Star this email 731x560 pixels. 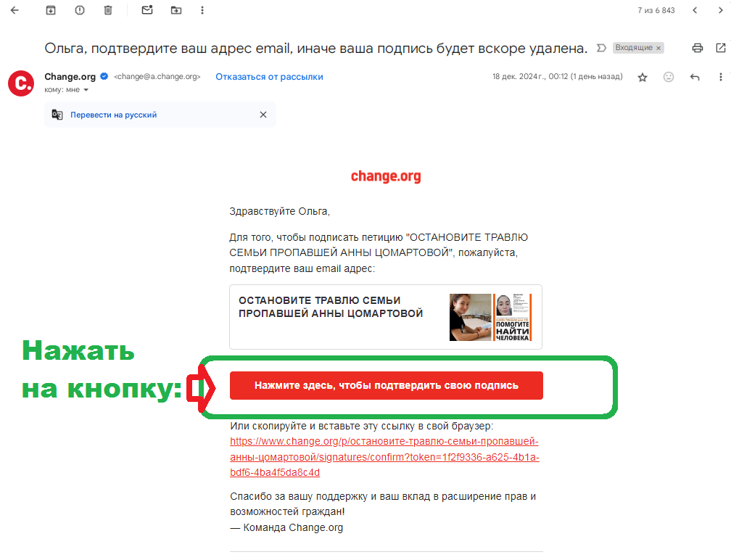[643, 76]
